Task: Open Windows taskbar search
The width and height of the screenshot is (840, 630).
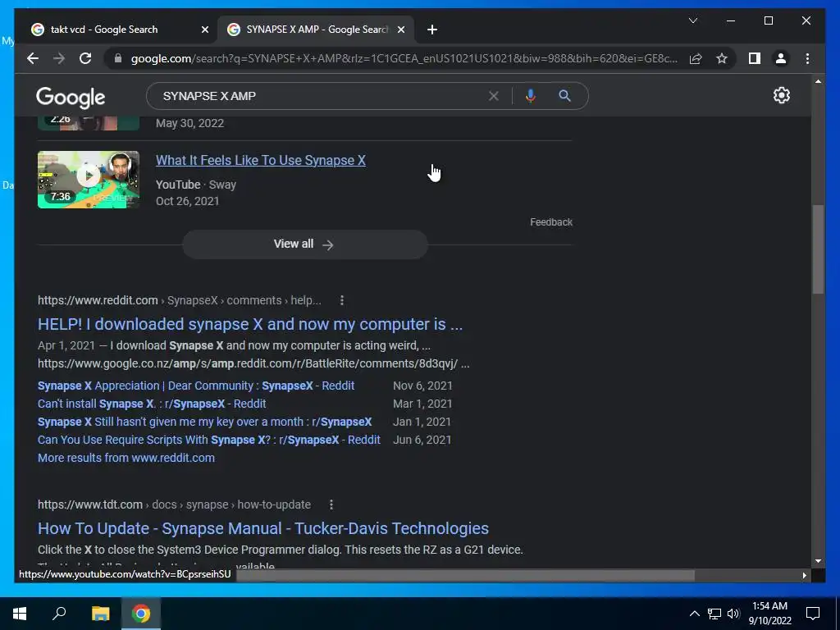Action: click(x=59, y=614)
